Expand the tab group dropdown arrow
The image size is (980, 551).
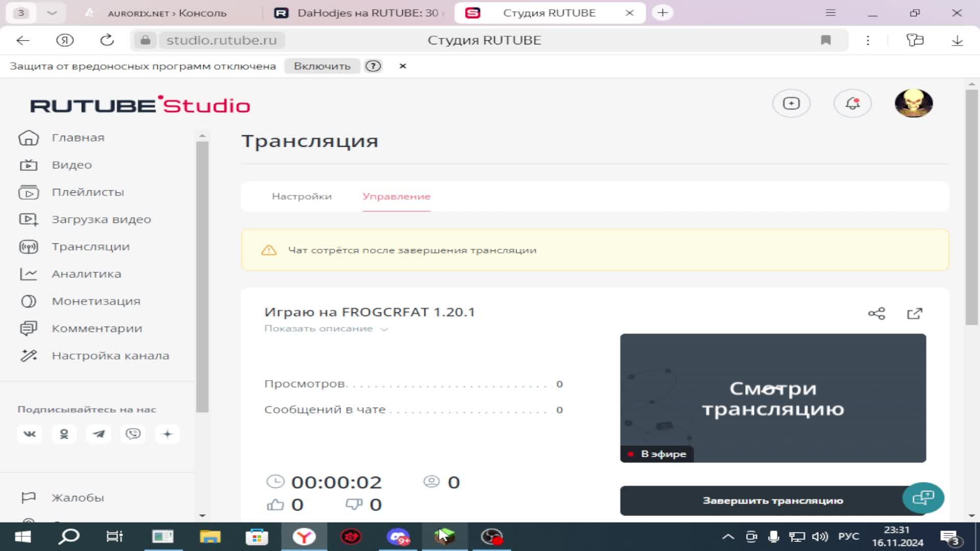52,13
